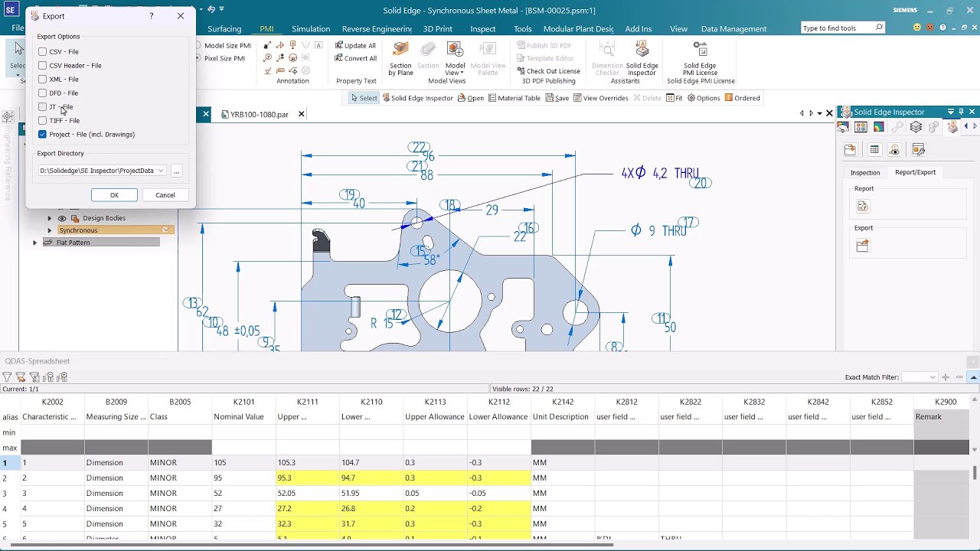The image size is (980, 551).
Task: Switch to the Inspection panel tab
Action: [x=865, y=172]
